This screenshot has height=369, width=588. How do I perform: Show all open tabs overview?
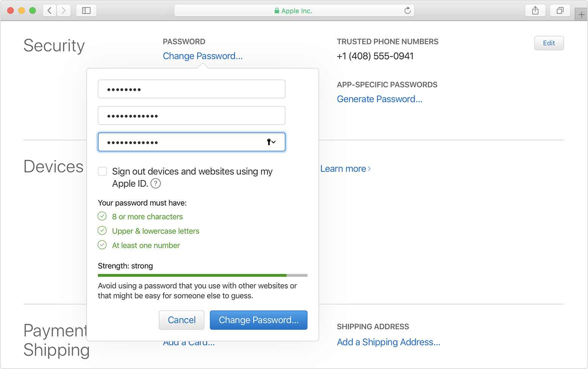[560, 11]
